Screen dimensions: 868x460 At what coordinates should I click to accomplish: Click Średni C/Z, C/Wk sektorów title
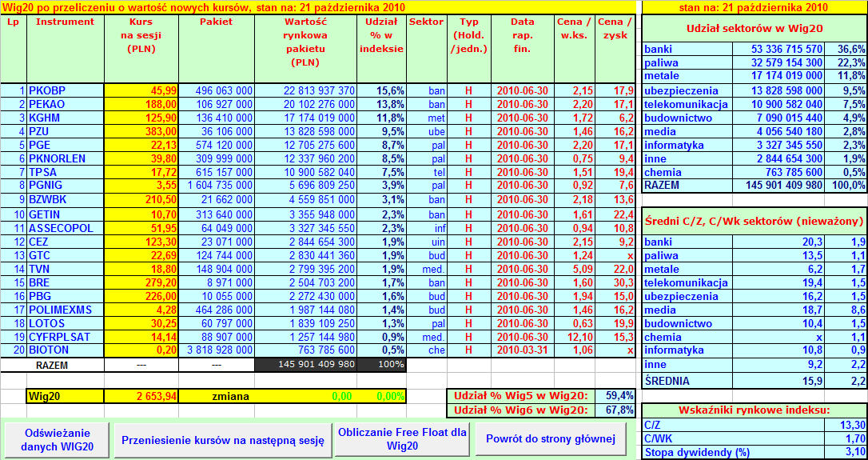[755, 221]
